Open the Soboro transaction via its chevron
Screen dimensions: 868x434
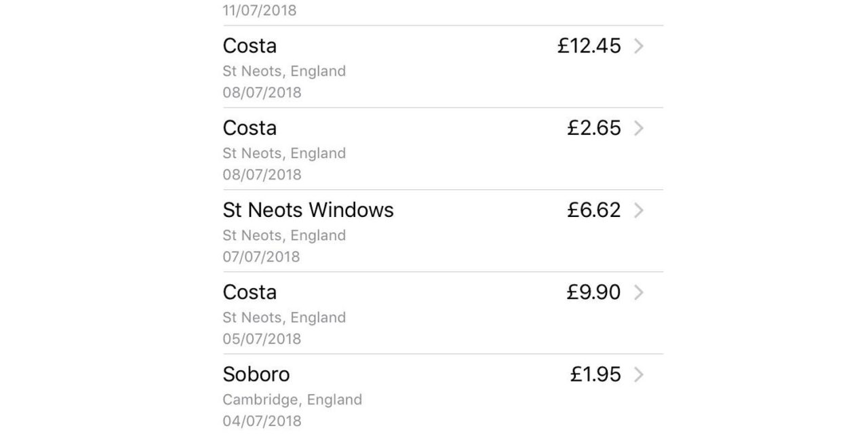coord(638,374)
